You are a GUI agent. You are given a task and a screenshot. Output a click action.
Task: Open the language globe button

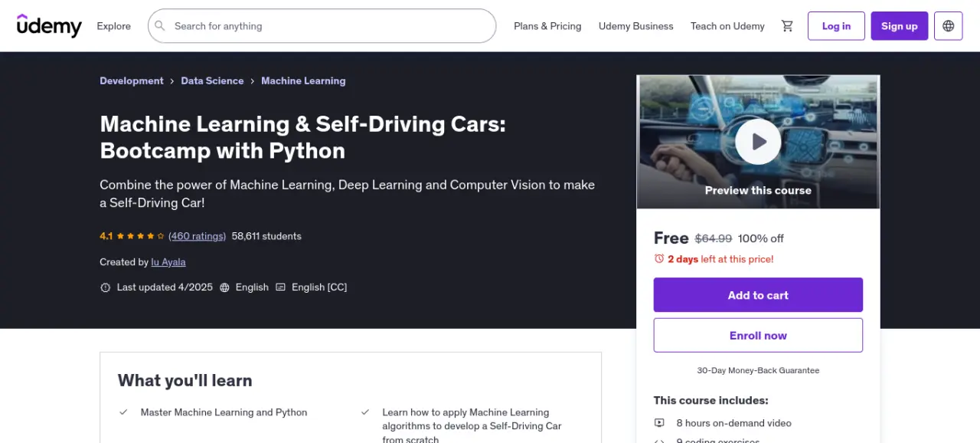tap(949, 26)
